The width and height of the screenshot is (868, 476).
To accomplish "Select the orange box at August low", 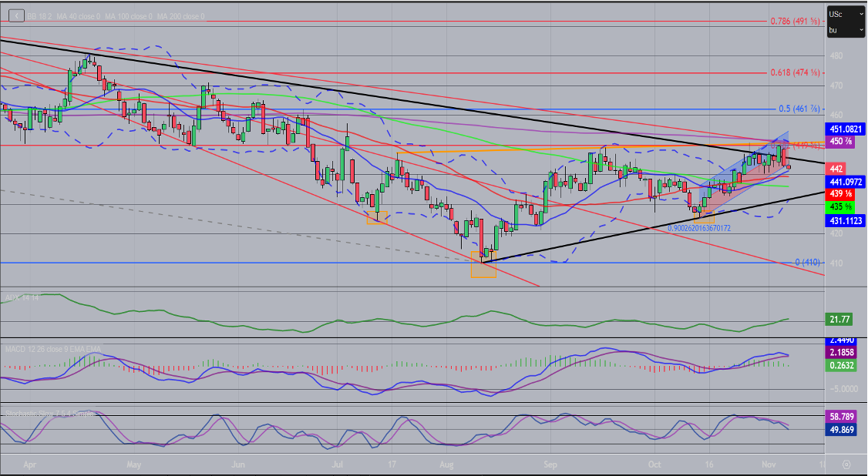I will click(483, 264).
